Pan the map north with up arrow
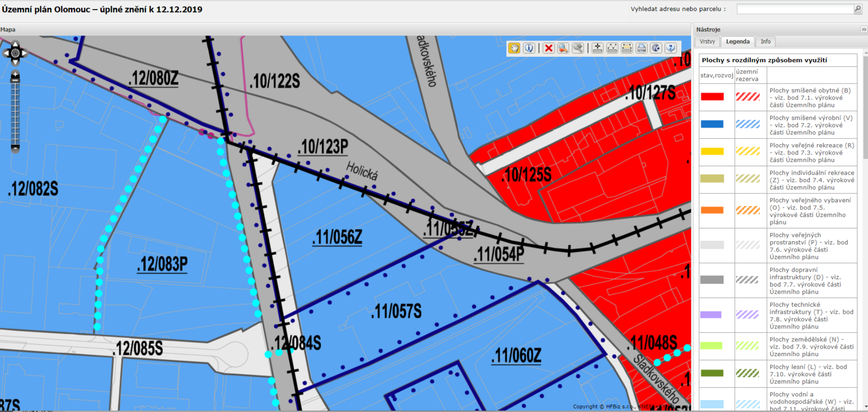 15,44
